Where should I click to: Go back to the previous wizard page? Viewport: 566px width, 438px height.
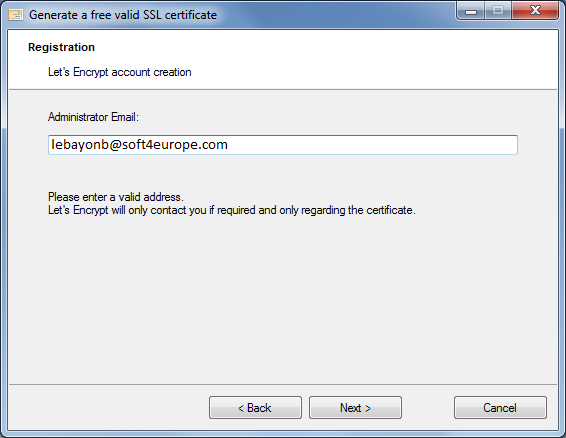[255, 408]
